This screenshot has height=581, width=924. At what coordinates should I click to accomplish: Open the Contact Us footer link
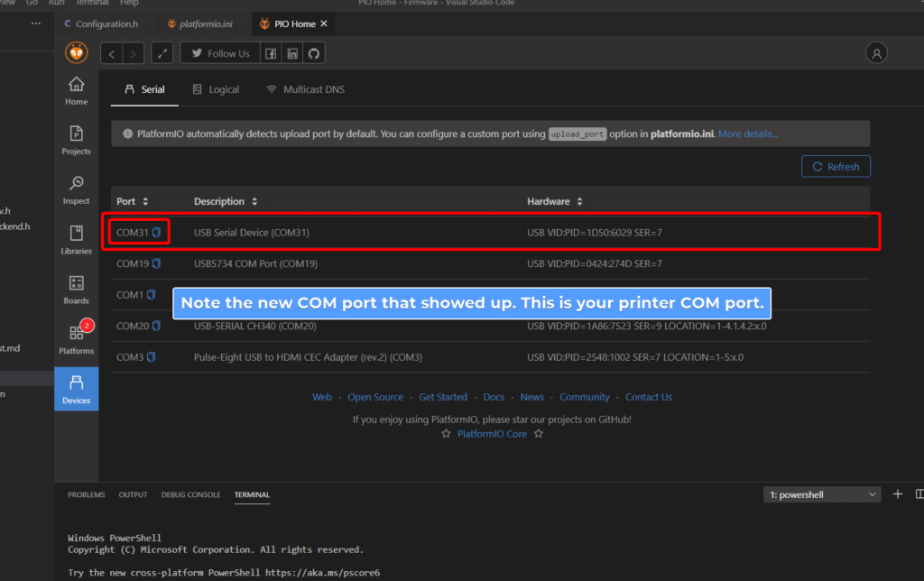pyautogui.click(x=649, y=397)
